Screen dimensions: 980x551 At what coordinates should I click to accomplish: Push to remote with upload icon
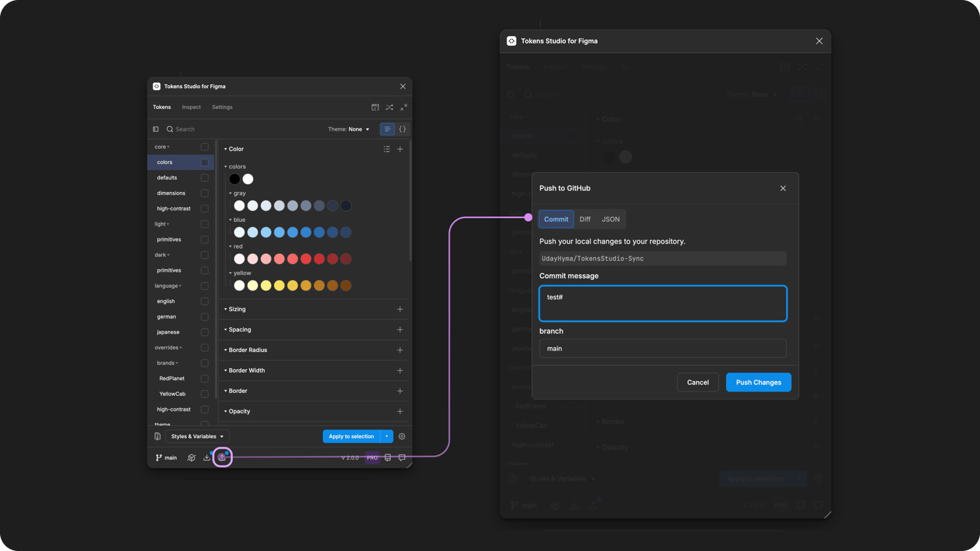coord(222,457)
